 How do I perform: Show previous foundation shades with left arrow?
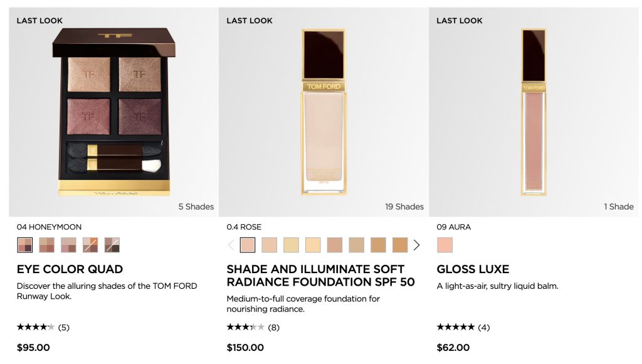click(x=231, y=245)
